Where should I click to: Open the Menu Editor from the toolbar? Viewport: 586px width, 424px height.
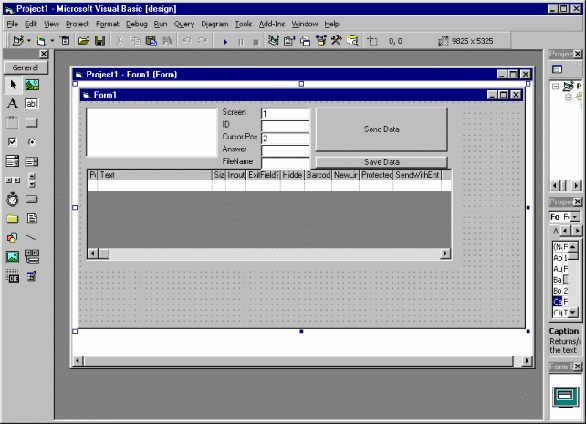point(65,40)
